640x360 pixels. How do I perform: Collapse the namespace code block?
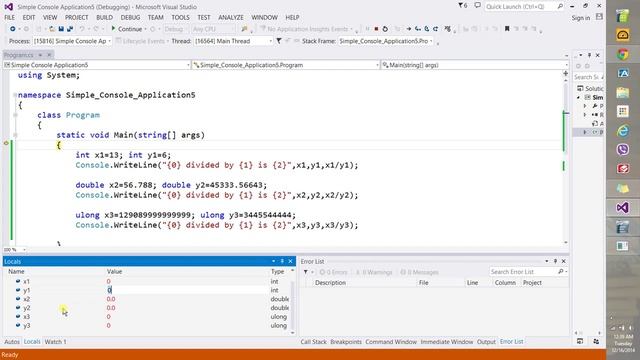[x=15, y=95]
